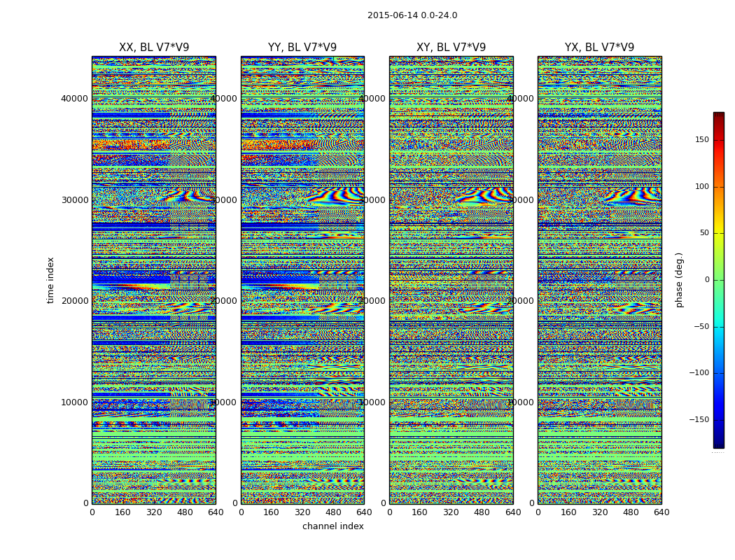Click inside the XY phase waterfall plot
Image resolution: width=735 pixels, height=560 pixels.
pyautogui.click(x=451, y=280)
